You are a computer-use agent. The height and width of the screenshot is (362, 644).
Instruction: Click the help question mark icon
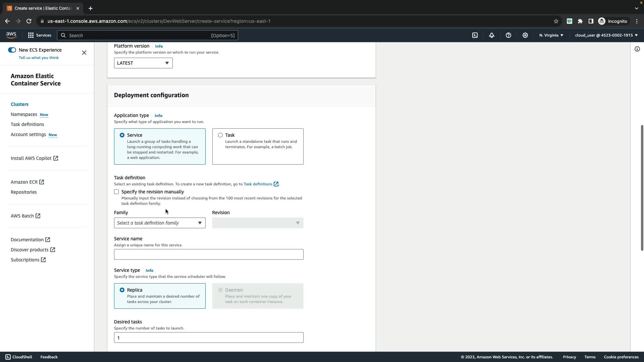click(508, 35)
